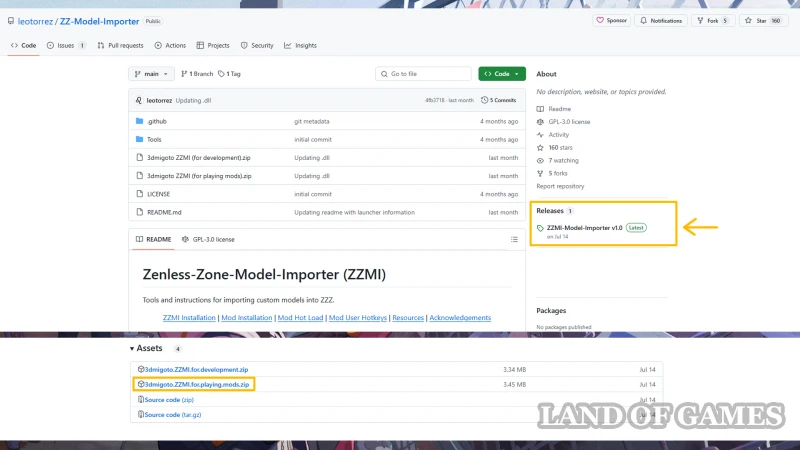Open 3dmigoto ZZMI (for playing mods).zip file
This screenshot has width=800, height=450.
[199, 176]
